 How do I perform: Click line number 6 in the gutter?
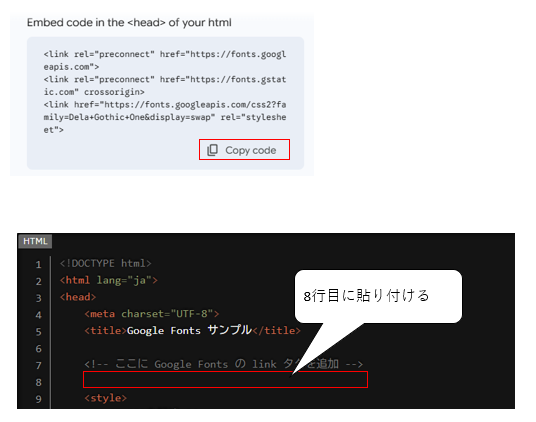(39, 349)
